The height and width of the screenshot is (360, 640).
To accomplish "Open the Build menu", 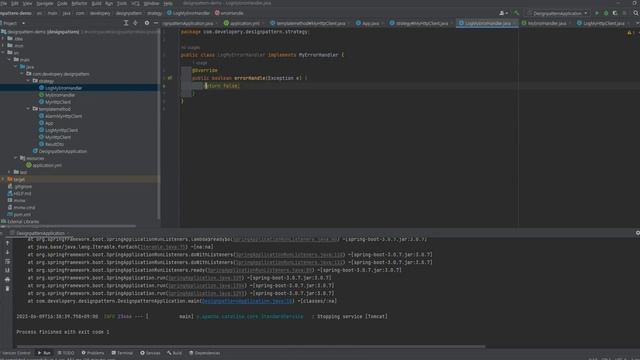I will (96, 3).
